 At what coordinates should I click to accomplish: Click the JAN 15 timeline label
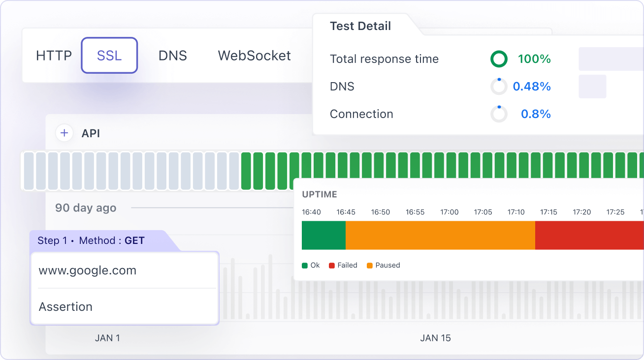click(435, 338)
